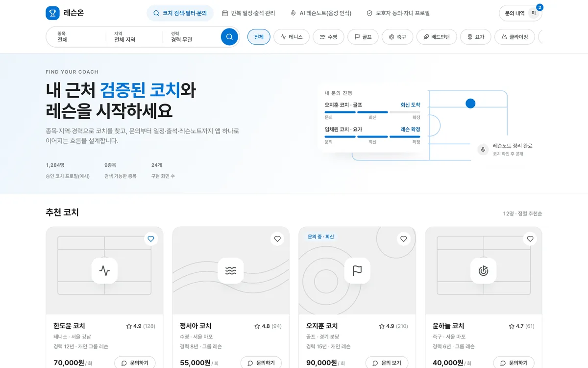The image size is (588, 368).
Task: Open the 경력 무관 dropdown
Action: 192,37
